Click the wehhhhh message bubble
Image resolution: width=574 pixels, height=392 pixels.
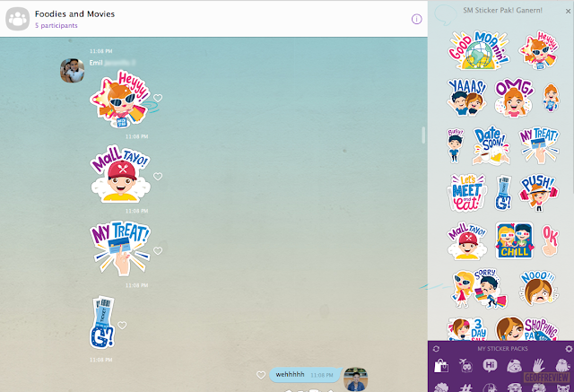(x=305, y=375)
